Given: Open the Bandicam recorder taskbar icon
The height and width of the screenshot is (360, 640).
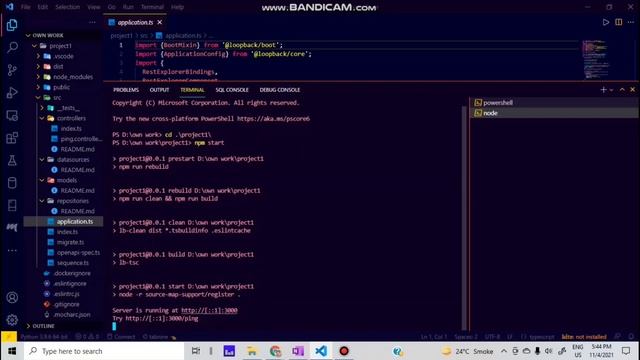Looking at the screenshot, I should (x=344, y=351).
